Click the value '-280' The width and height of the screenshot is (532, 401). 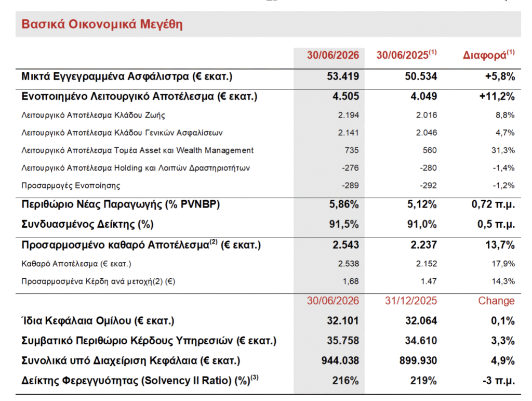(x=428, y=168)
